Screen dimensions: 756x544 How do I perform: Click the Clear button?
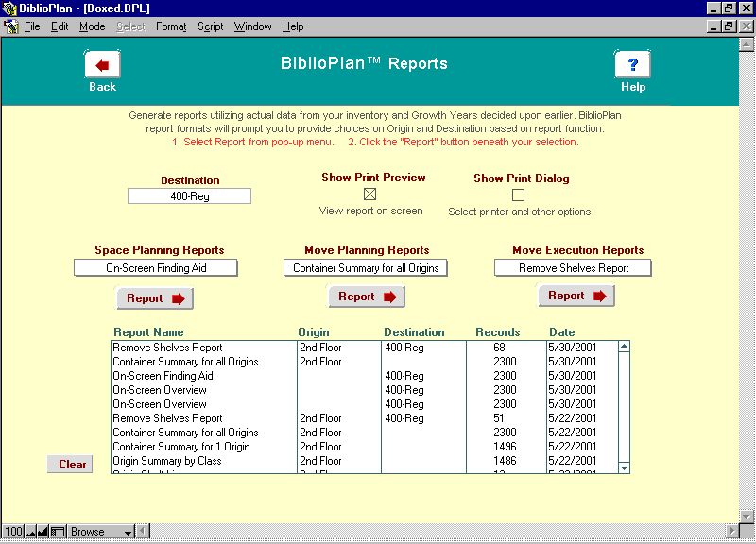pos(70,465)
